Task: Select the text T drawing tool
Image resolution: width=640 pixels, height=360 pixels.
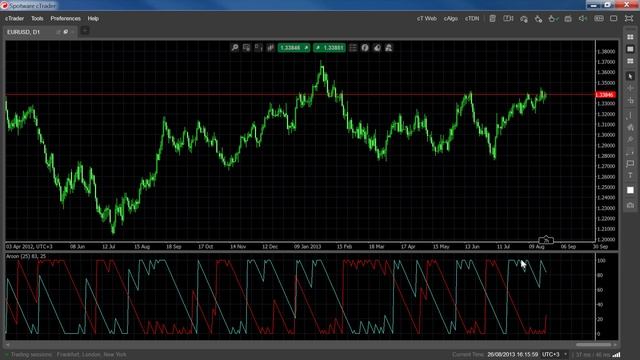Action: 630,175
